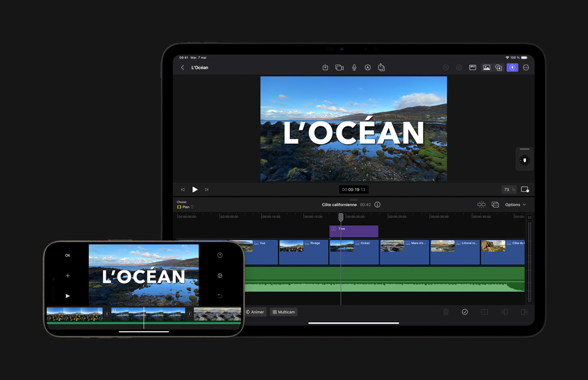Open the Options dropdown in the timeline
The width and height of the screenshot is (588, 380).
(x=514, y=204)
